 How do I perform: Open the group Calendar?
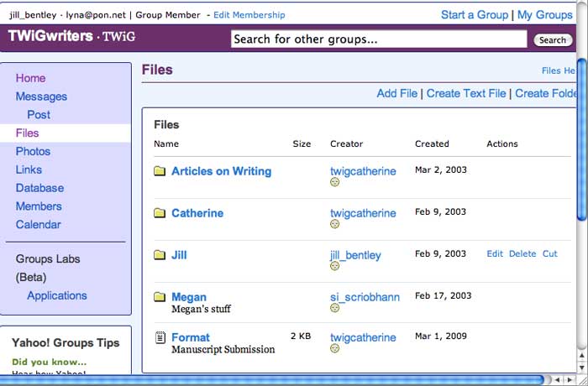click(x=39, y=225)
